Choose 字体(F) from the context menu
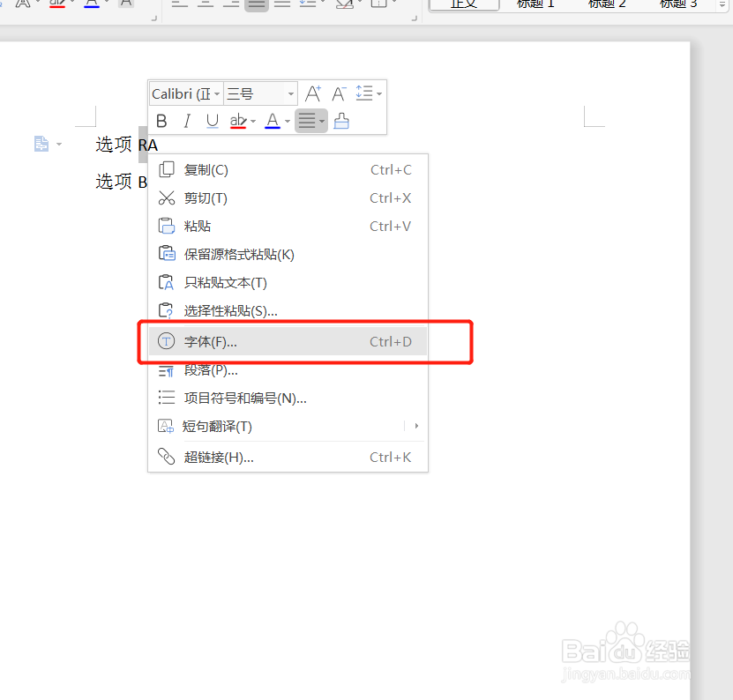Screen dimensions: 733x700 pyautogui.click(x=212, y=342)
